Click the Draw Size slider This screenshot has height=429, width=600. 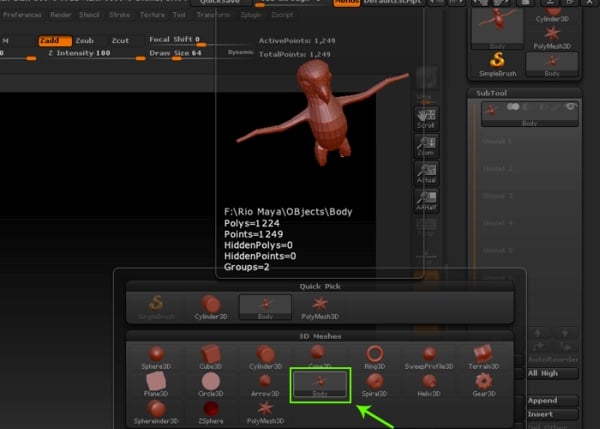click(176, 52)
